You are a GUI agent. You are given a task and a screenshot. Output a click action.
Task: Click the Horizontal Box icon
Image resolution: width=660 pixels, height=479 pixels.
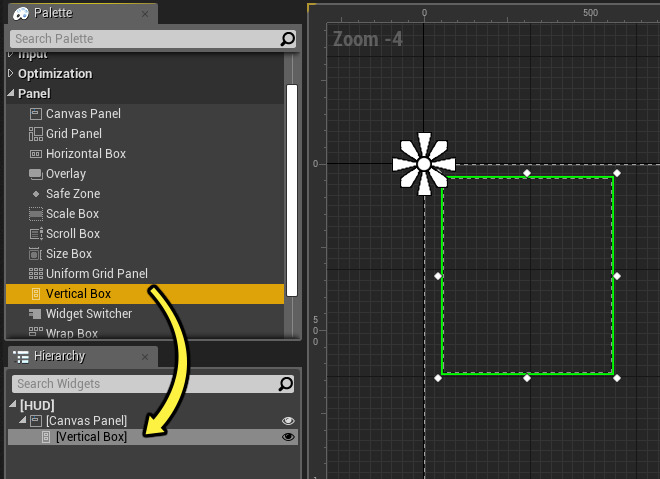click(x=36, y=154)
